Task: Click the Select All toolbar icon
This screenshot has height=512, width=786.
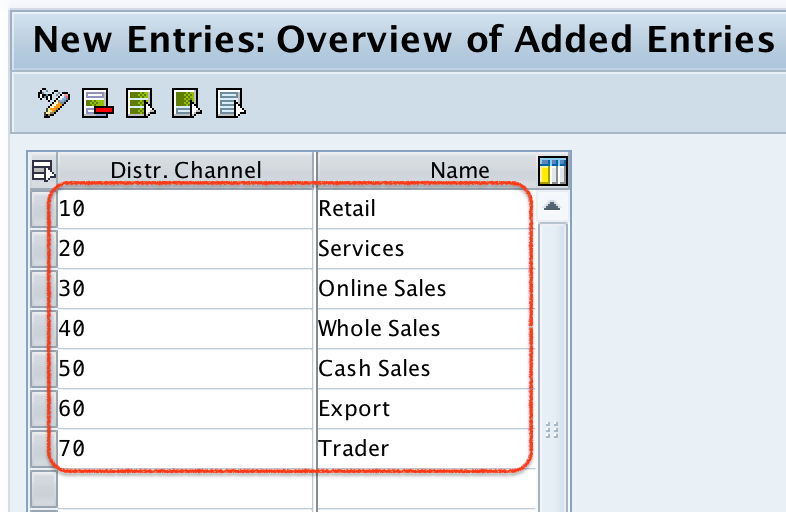Action: (x=141, y=103)
